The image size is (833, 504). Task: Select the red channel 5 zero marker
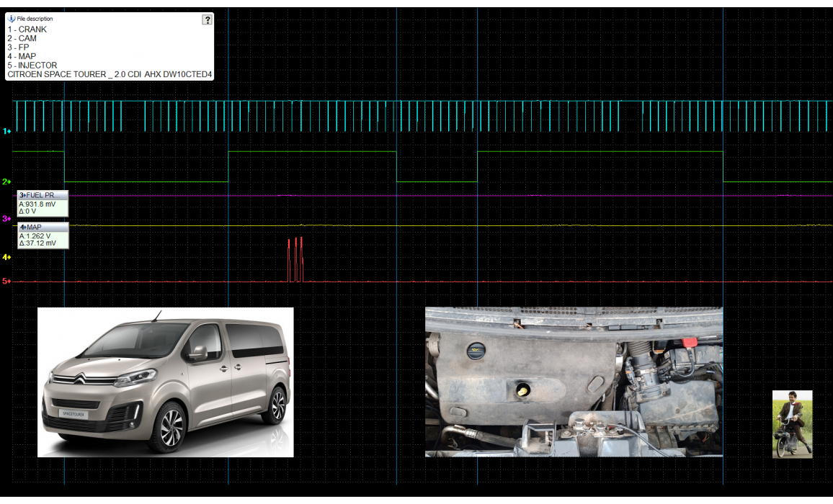6,281
